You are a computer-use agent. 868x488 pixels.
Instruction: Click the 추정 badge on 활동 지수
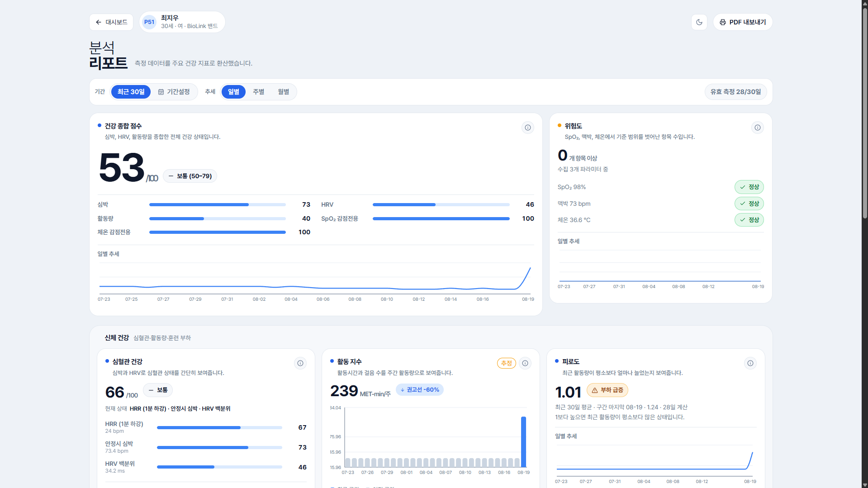pos(506,363)
